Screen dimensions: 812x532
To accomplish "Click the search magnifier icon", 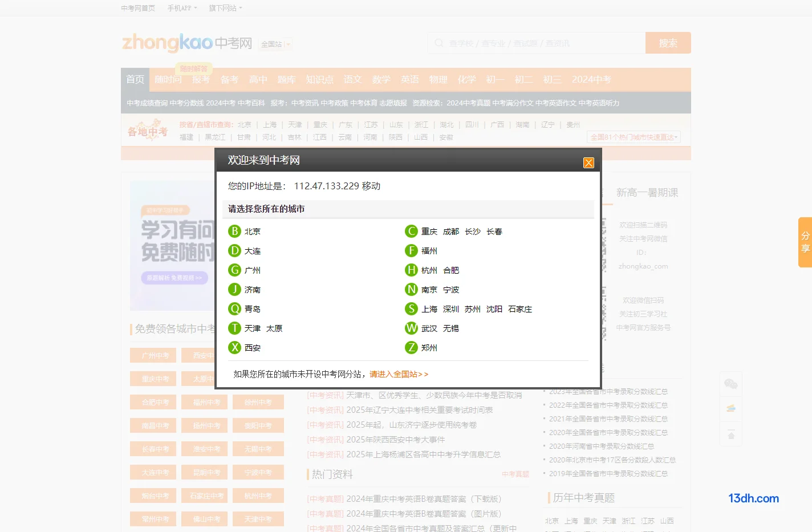I will [439, 43].
